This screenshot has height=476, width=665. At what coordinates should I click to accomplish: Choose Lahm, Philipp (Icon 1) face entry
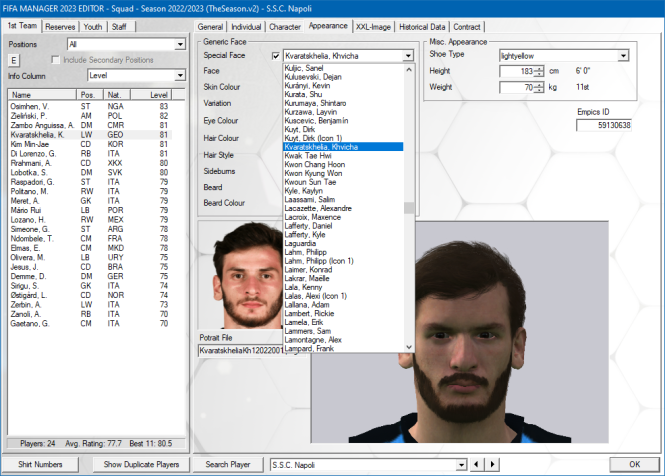point(343,261)
